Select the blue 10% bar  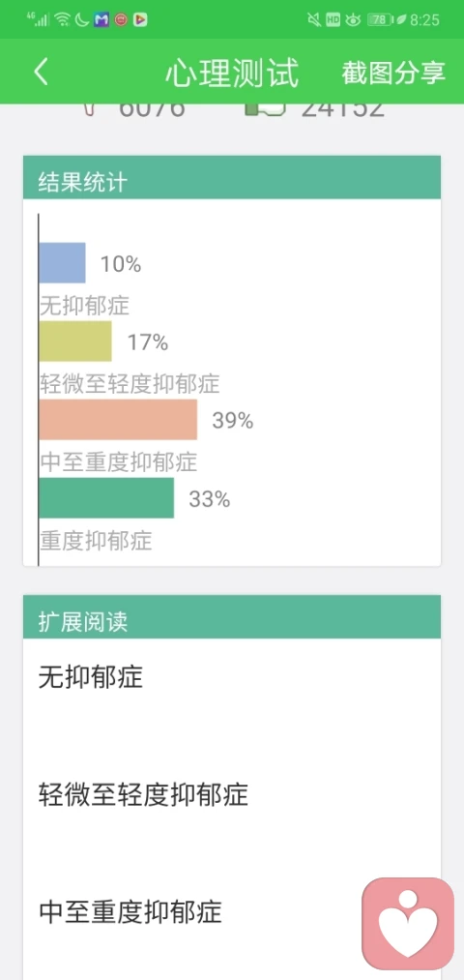[x=63, y=263]
